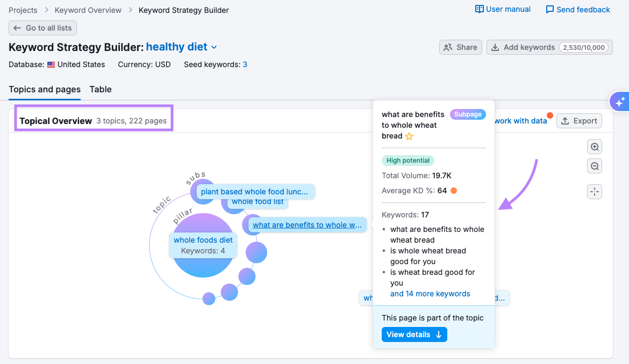This screenshot has height=364, width=629.
Task: Select the Topics and pages tab
Action: [45, 89]
